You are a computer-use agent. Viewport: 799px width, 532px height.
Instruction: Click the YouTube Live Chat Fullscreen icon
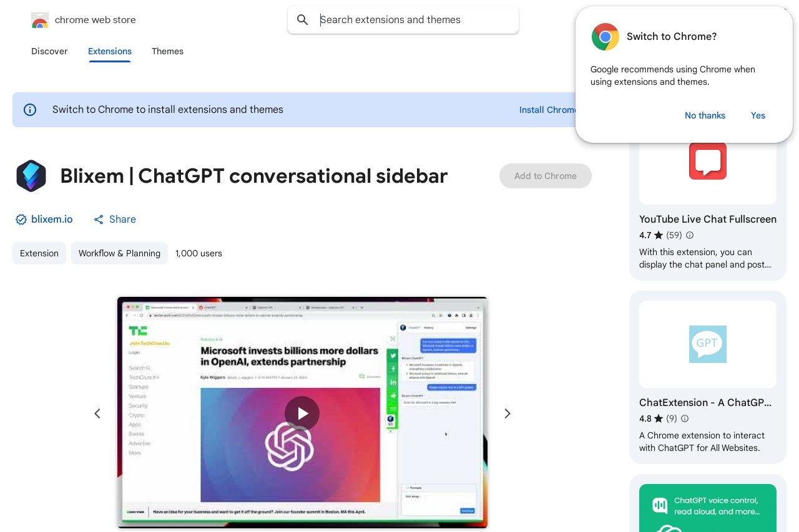708,161
